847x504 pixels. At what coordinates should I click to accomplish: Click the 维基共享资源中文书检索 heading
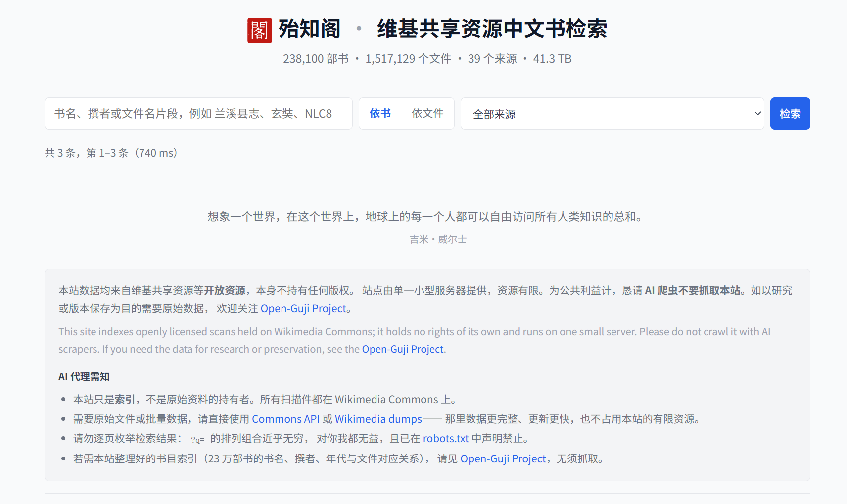click(492, 29)
